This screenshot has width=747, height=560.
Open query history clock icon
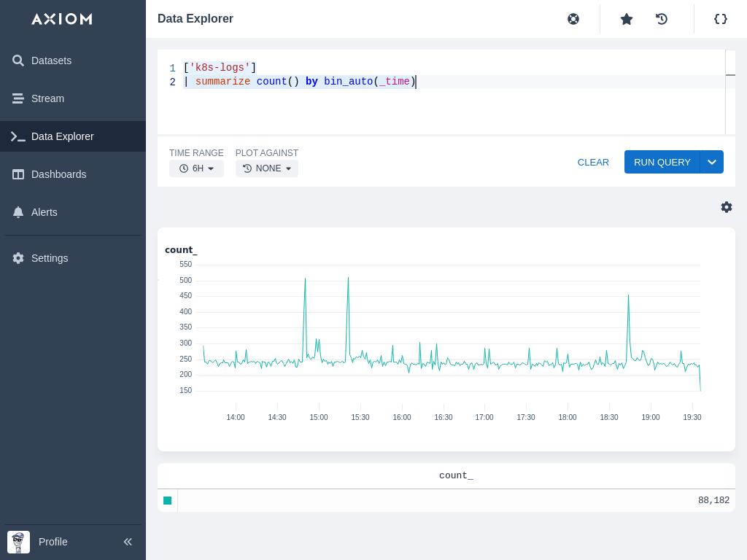[662, 19]
